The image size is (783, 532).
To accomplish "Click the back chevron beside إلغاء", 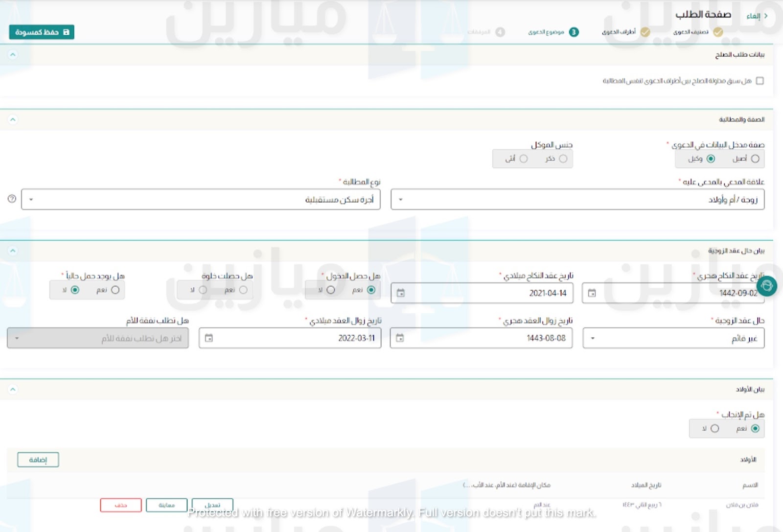I will click(766, 16).
